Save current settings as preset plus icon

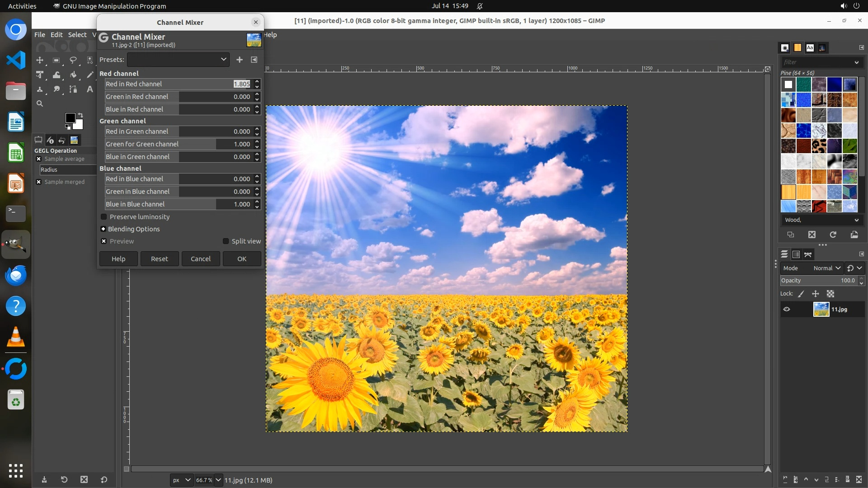tap(240, 60)
